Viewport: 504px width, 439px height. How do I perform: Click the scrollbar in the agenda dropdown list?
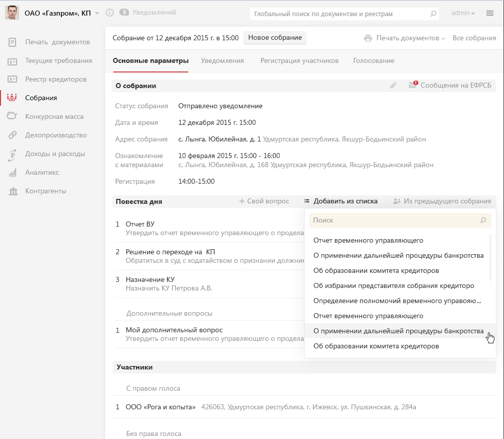click(x=490, y=257)
